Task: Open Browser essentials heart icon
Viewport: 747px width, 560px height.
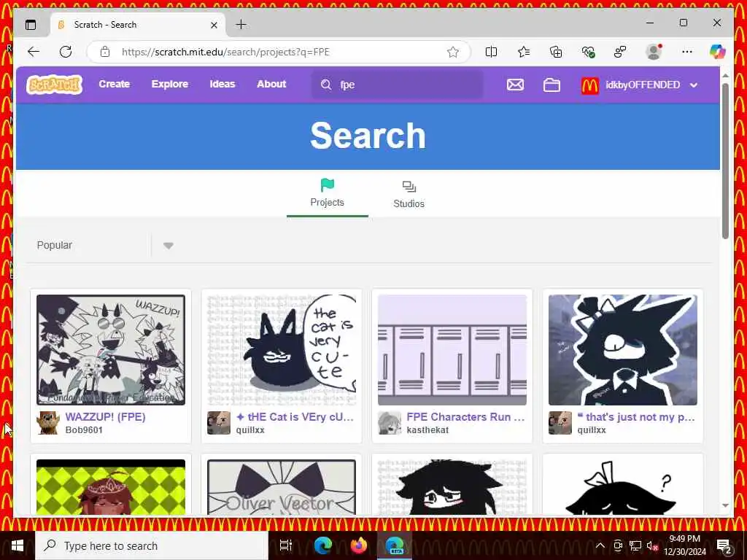Action: coord(589,52)
